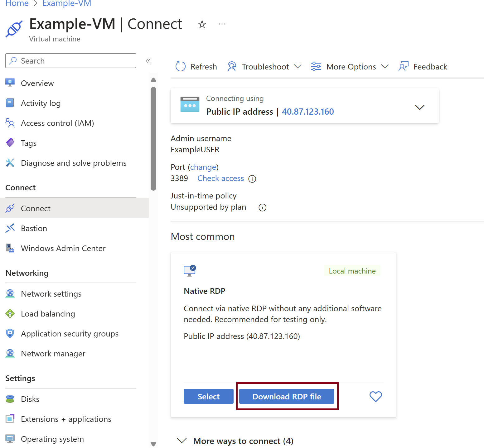
Task: Click info icon beside Unsupported by plan
Action: (262, 207)
